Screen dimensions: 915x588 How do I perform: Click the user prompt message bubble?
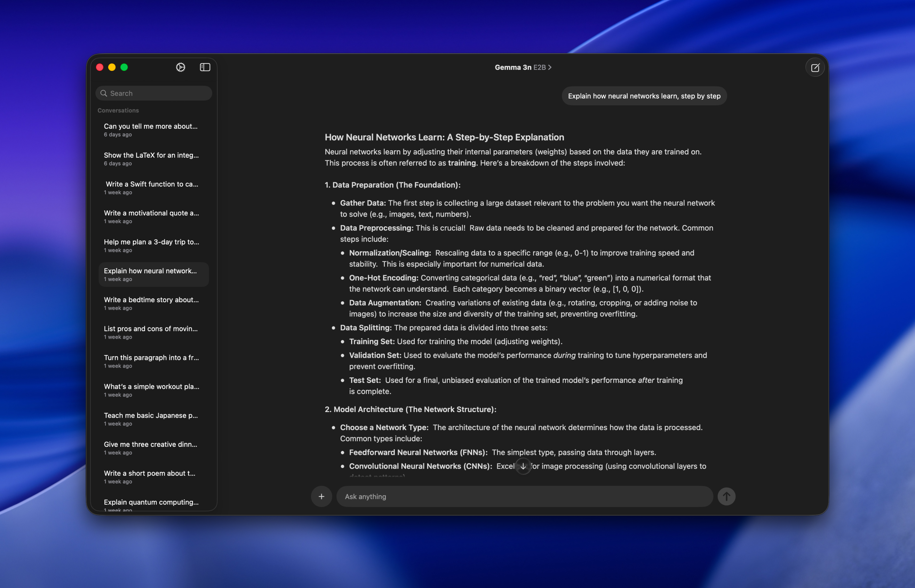coord(644,96)
